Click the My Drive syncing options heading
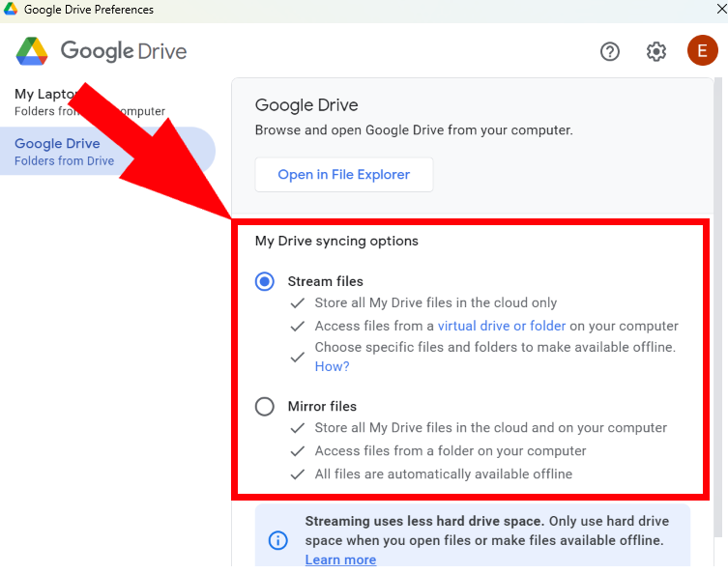This screenshot has width=728, height=574. pyautogui.click(x=336, y=241)
